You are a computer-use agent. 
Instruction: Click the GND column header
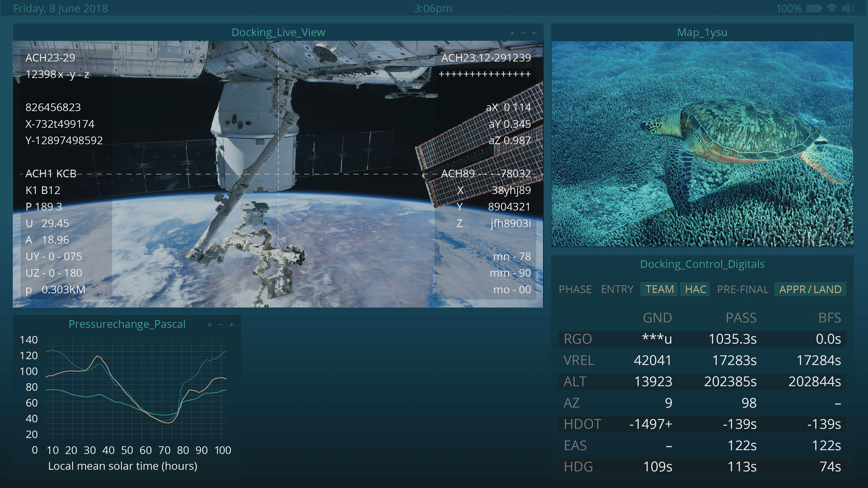click(x=657, y=318)
